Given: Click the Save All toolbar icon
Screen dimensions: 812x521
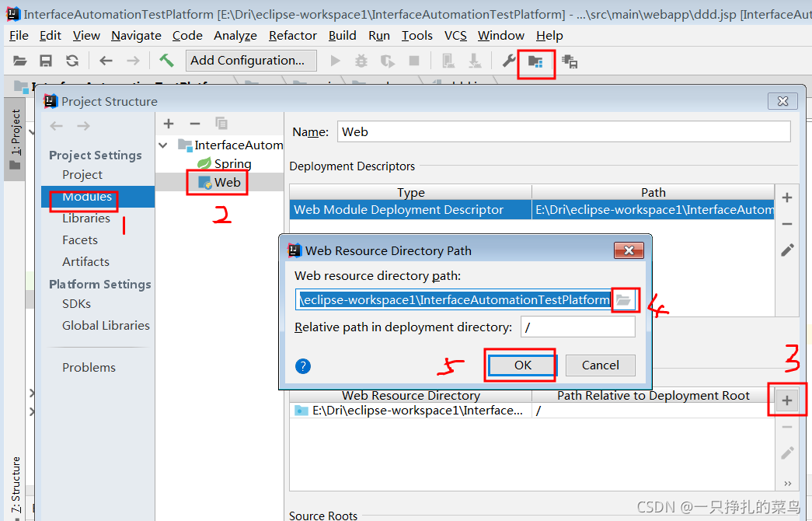Looking at the screenshot, I should (x=46, y=61).
